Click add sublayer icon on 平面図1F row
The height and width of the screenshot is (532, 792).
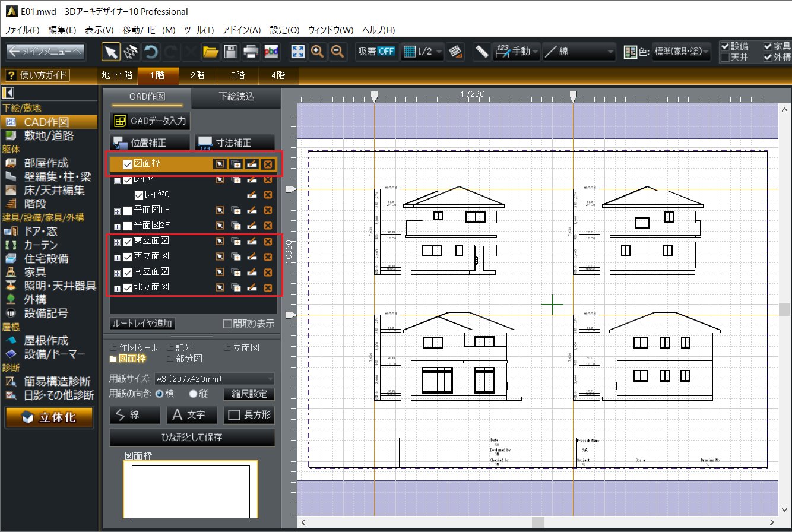coord(236,210)
